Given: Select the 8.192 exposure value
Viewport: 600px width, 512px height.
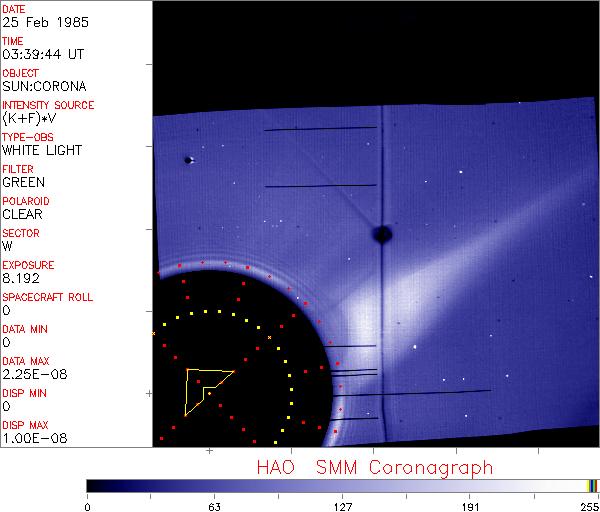Looking at the screenshot, I should [21, 278].
